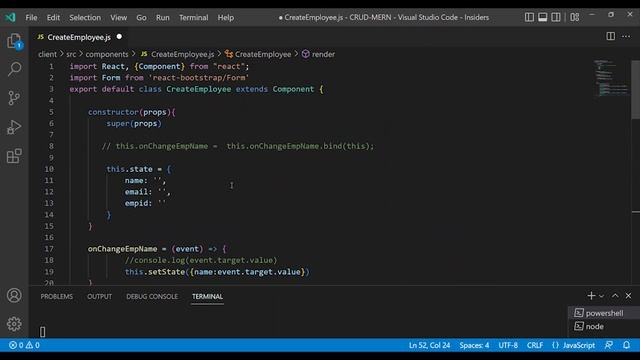Switch to the DEBUG CONSOLE panel tab
640x360 pixels.
tap(152, 296)
